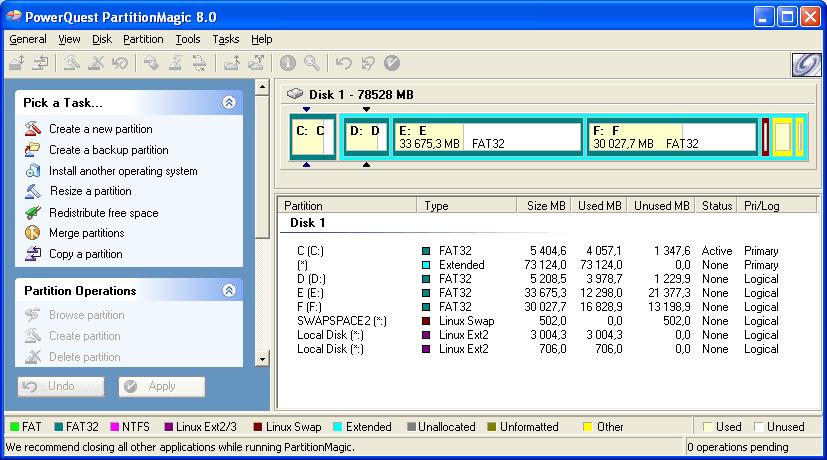Select the C (C:) partition row
The width and height of the screenshot is (827, 460).
tap(538, 251)
